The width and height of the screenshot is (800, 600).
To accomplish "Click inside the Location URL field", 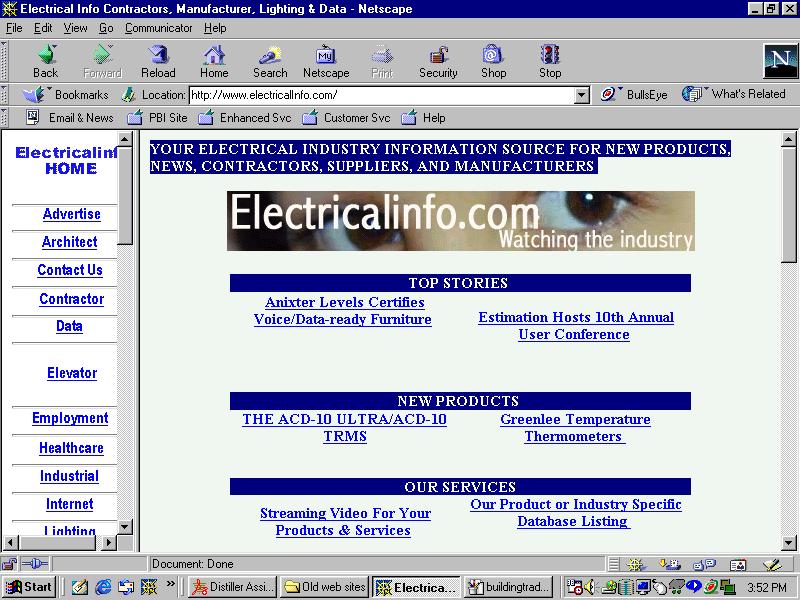I will 382,95.
